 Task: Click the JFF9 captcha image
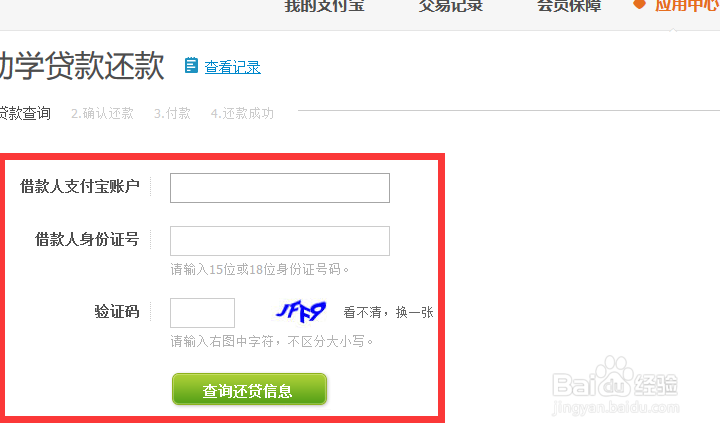[301, 312]
